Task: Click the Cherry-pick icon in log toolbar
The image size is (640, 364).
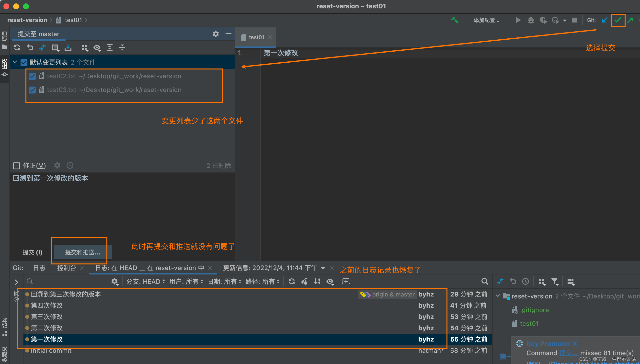Action: [304, 281]
